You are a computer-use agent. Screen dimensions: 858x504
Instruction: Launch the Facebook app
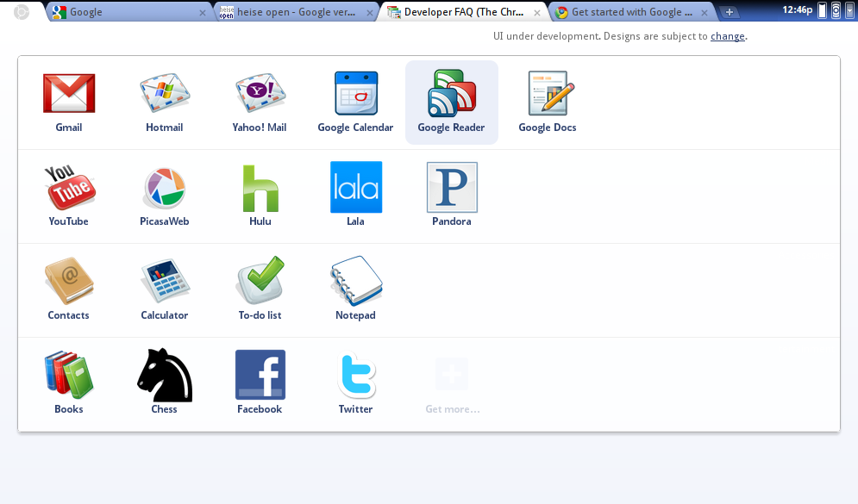tap(260, 375)
